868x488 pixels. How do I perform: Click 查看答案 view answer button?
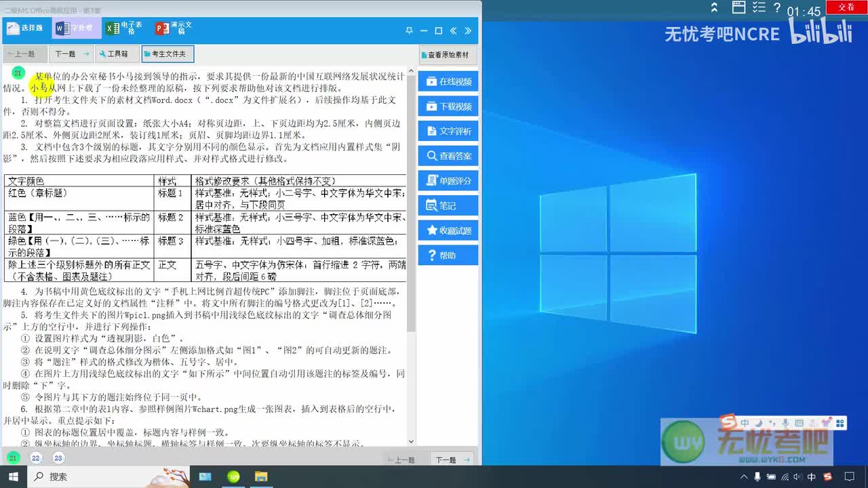point(448,156)
